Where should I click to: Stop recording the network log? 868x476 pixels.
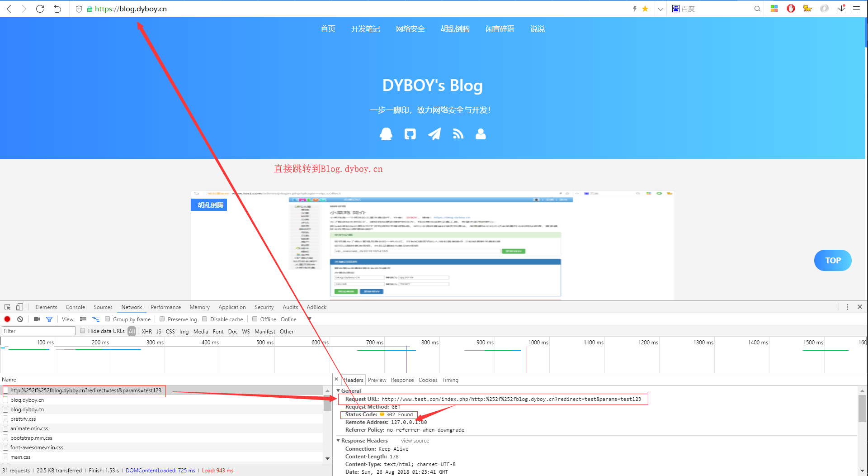pos(7,319)
